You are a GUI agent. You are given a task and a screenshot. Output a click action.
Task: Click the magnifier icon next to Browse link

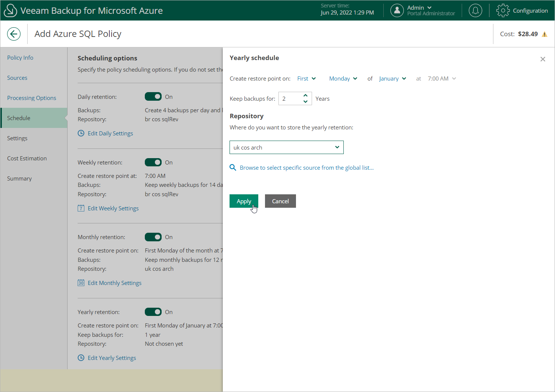(x=233, y=167)
